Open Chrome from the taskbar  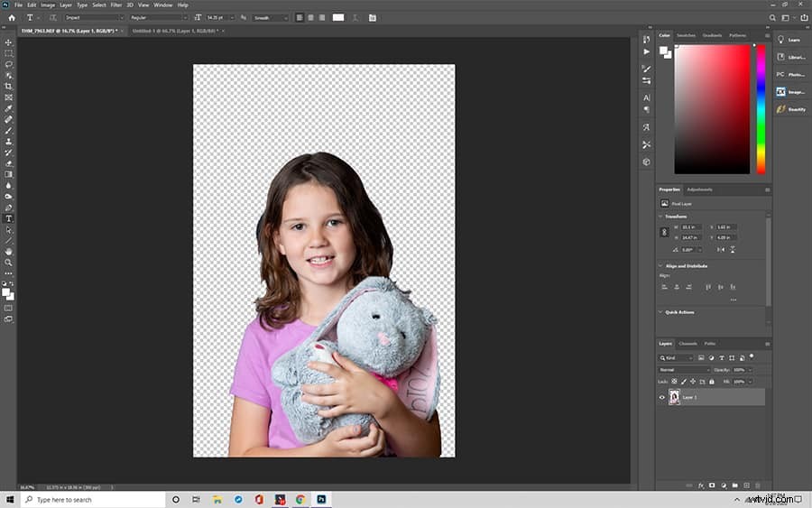coord(300,500)
